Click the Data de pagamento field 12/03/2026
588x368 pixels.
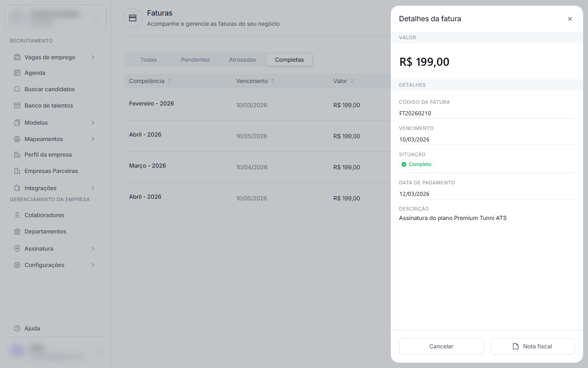(x=487, y=194)
